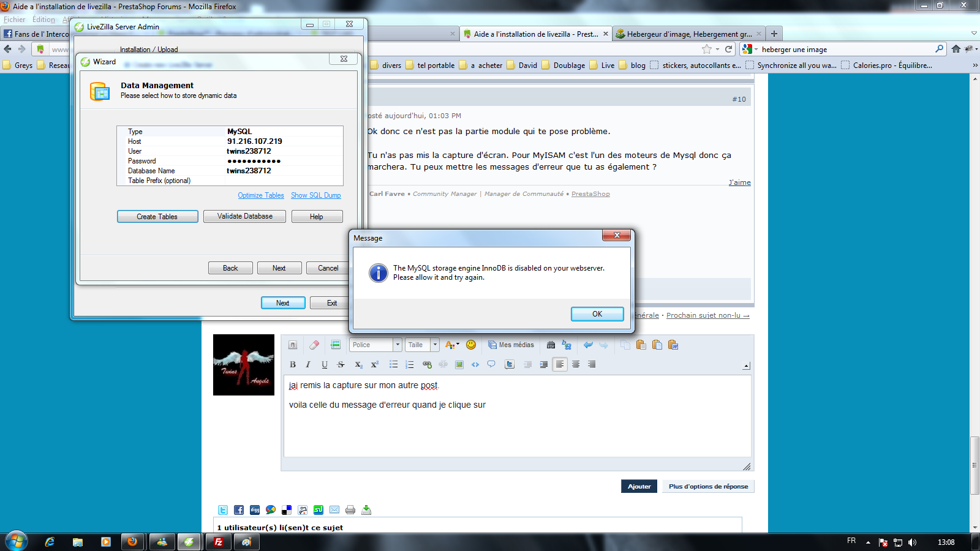
Task: Click Exit in LiveZilla Server Admin window
Action: click(x=331, y=303)
